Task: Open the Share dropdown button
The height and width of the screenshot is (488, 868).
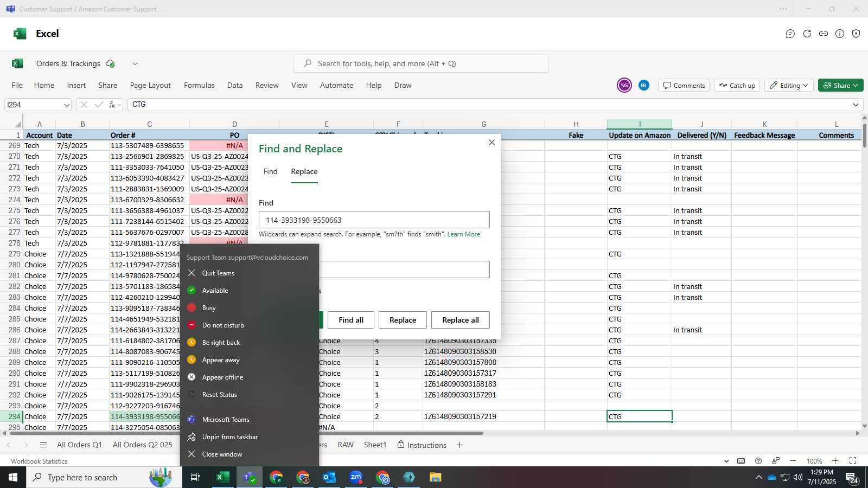Action: click(x=841, y=85)
